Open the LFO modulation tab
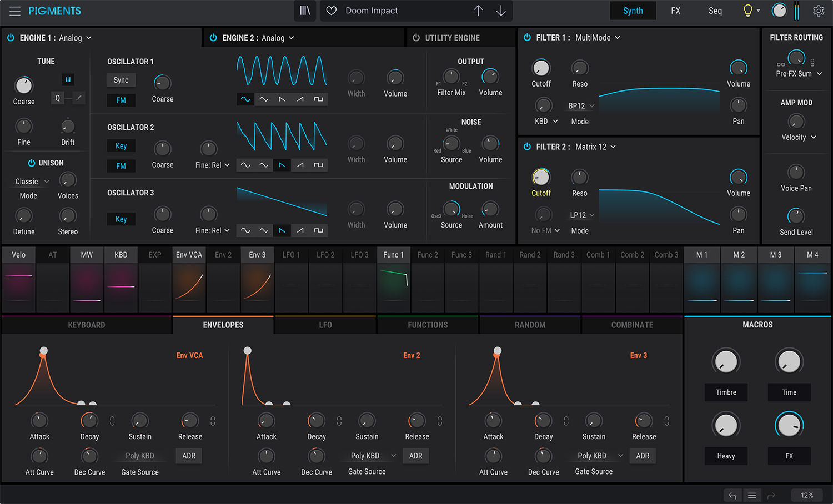The width and height of the screenshot is (833, 504). [325, 325]
